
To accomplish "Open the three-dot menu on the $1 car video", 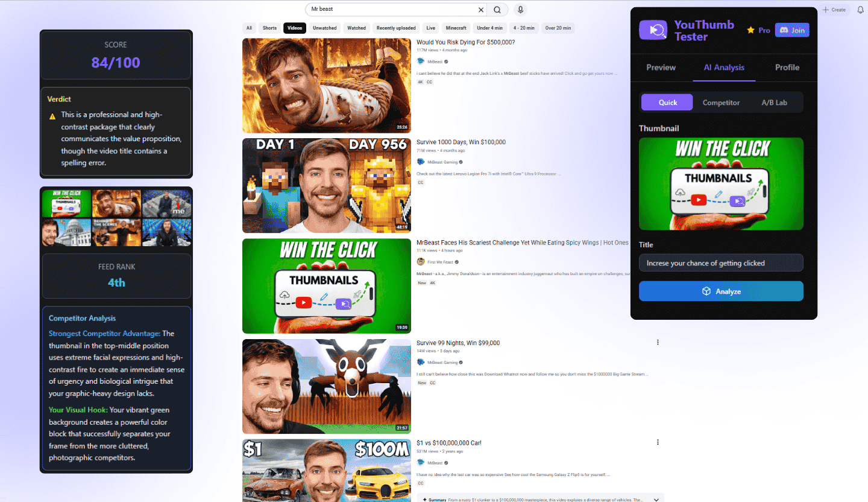I will click(658, 442).
